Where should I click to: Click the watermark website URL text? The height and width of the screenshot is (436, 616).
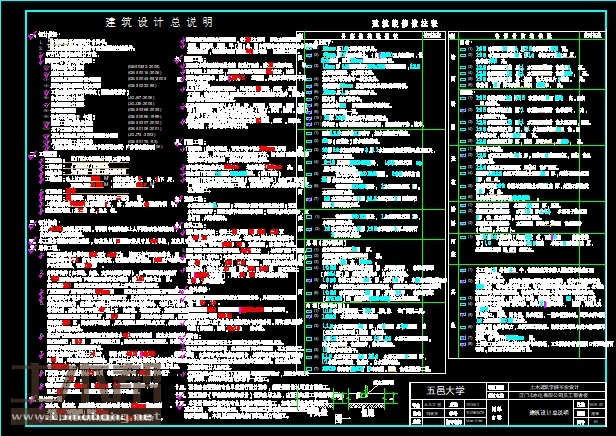point(90,416)
